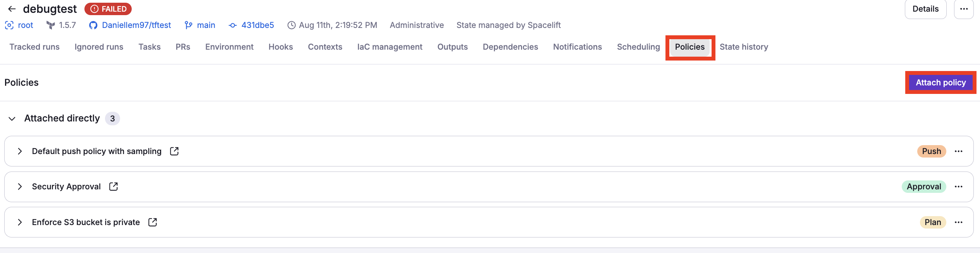Viewport: 980px width, 253px height.
Task: Click the Attach policy button
Action: [941, 82]
